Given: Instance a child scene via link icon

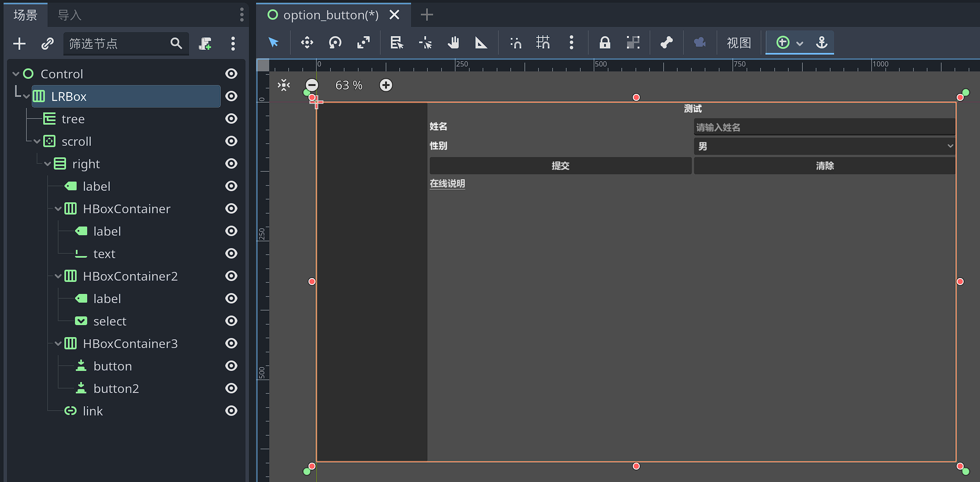Looking at the screenshot, I should point(48,44).
